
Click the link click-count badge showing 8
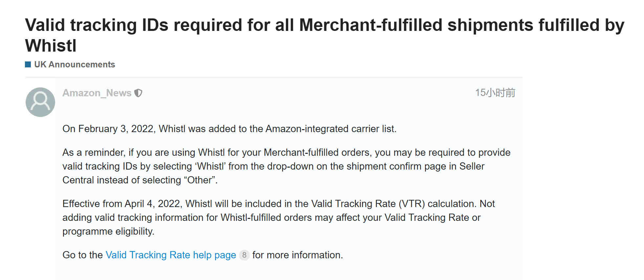[244, 255]
